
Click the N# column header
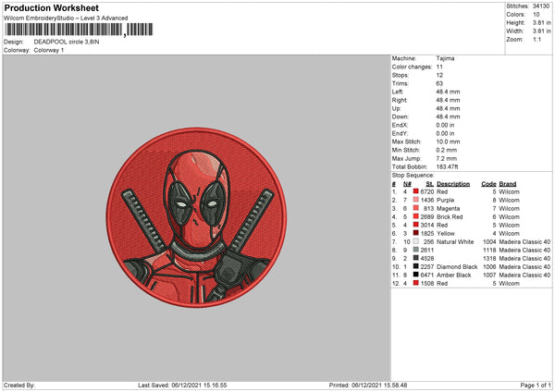(x=407, y=184)
